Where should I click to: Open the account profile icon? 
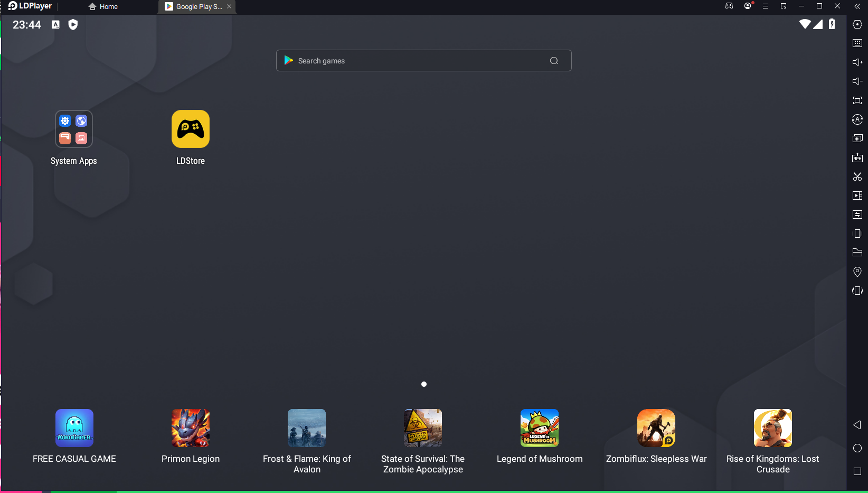click(x=748, y=6)
